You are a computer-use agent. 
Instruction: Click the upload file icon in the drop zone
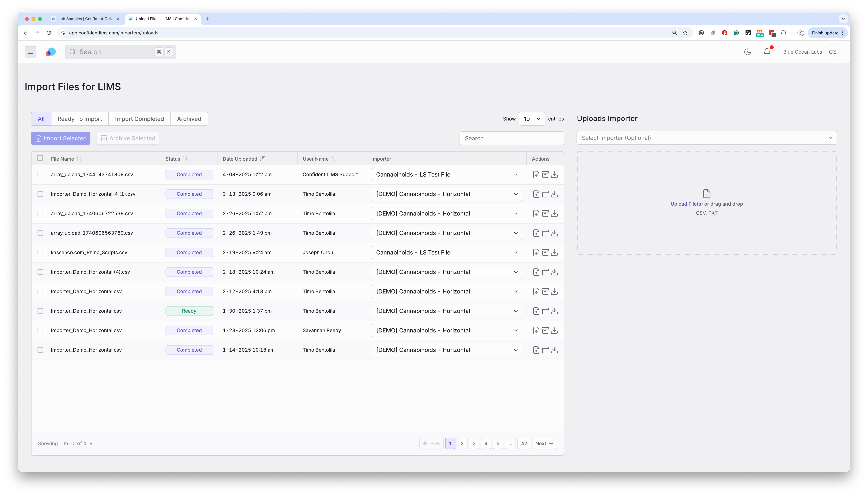coord(707,194)
